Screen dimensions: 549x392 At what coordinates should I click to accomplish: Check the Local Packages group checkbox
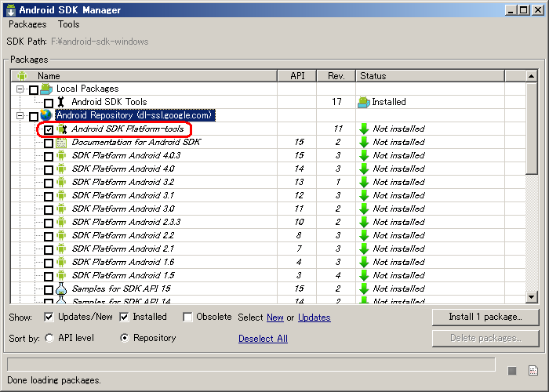pyautogui.click(x=34, y=90)
